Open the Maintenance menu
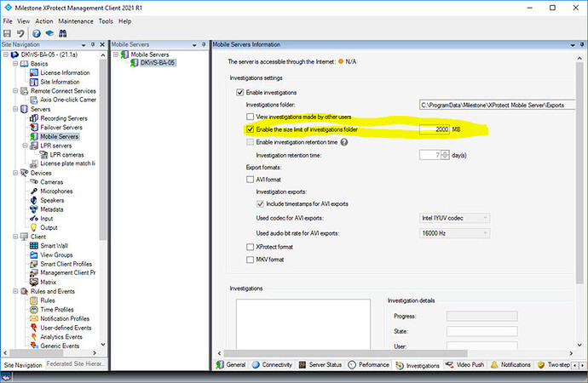588x383 pixels. (78, 20)
